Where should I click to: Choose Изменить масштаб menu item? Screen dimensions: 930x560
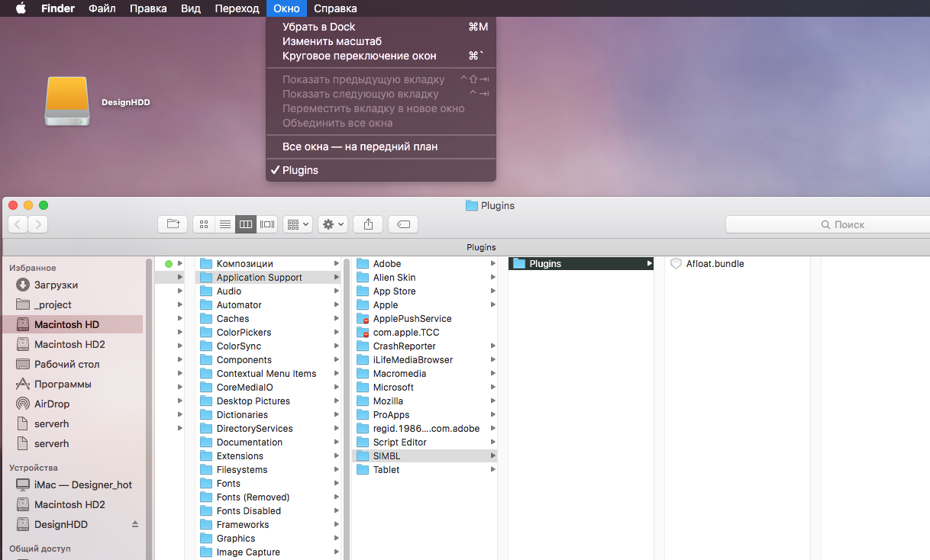(381, 41)
